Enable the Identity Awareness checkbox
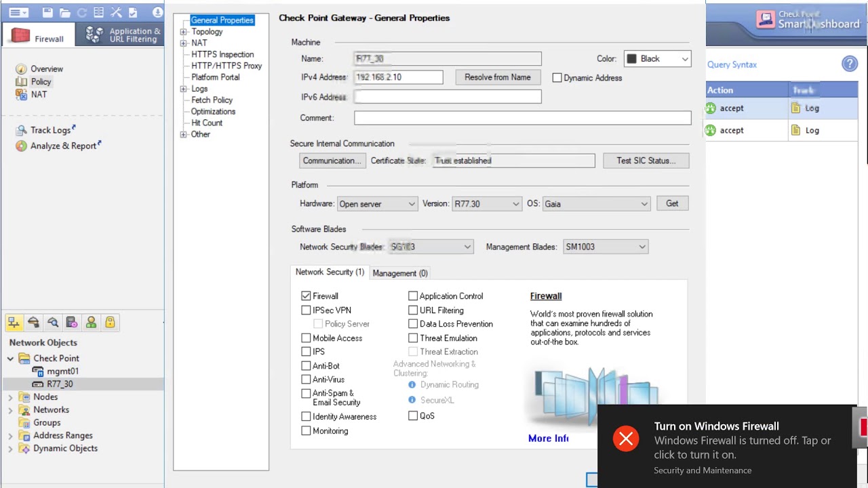Viewport: 868px width, 488px height. click(306, 417)
